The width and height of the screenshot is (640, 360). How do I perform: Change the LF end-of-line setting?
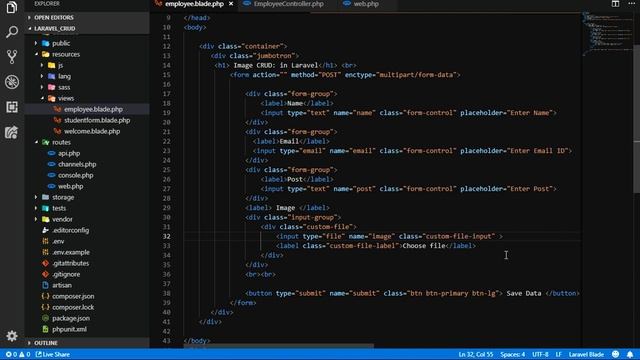click(558, 354)
